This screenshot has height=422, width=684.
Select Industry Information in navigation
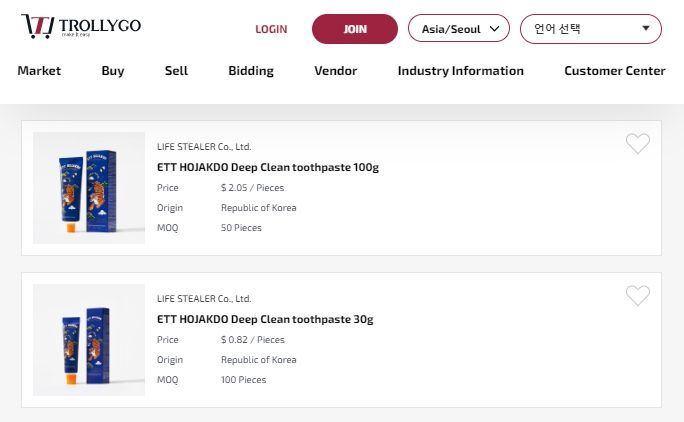[x=460, y=71]
